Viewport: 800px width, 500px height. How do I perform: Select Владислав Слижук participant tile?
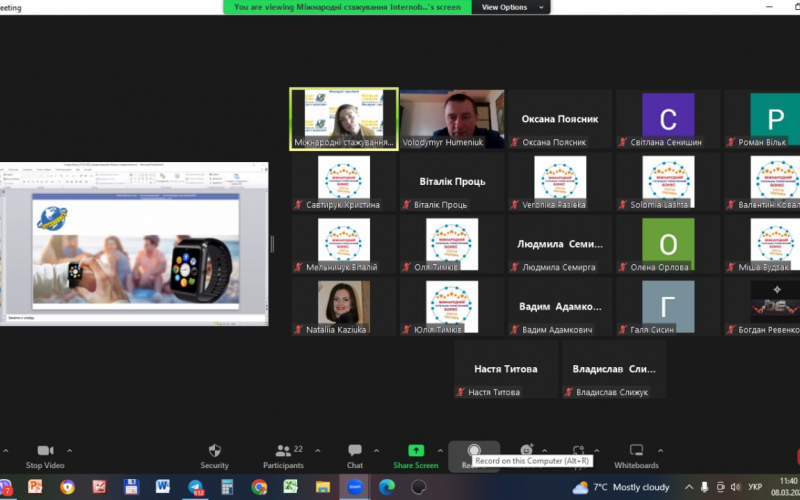click(614, 369)
